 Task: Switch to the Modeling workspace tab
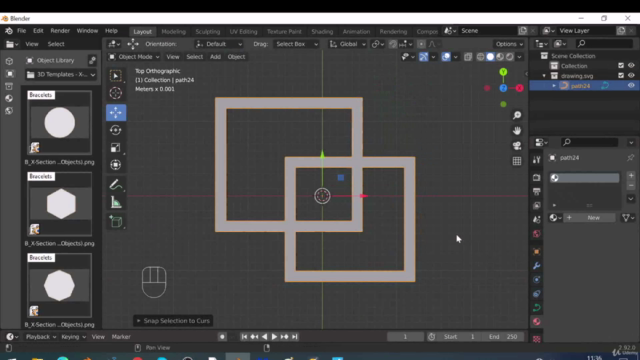click(173, 31)
